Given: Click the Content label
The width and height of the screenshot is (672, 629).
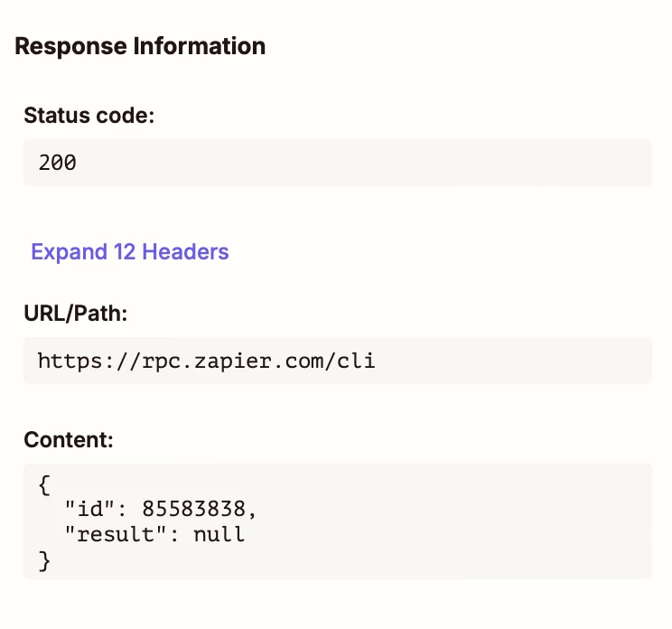Looking at the screenshot, I should click(x=69, y=439).
